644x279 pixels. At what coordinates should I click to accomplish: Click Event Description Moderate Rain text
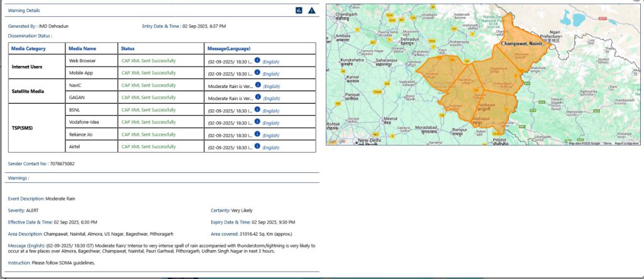42,199
